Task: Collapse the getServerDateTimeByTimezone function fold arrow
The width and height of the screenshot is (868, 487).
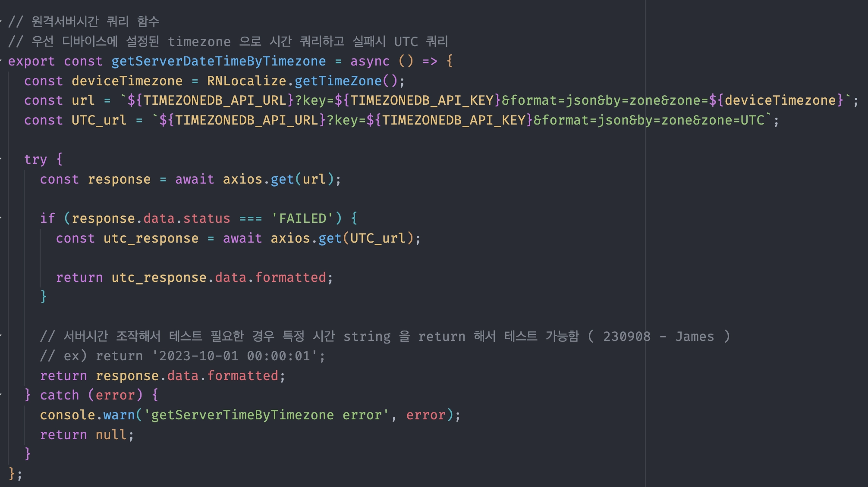Action: pos(1,61)
